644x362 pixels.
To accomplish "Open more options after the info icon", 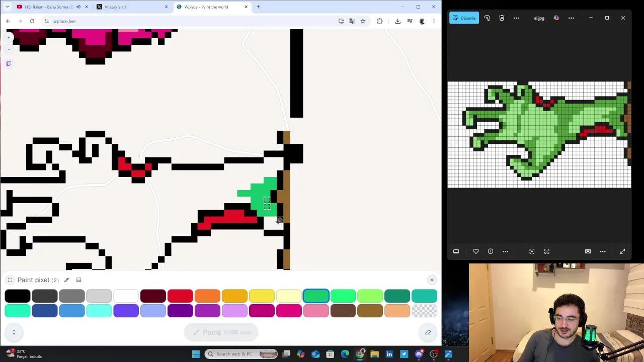I will [505, 251].
